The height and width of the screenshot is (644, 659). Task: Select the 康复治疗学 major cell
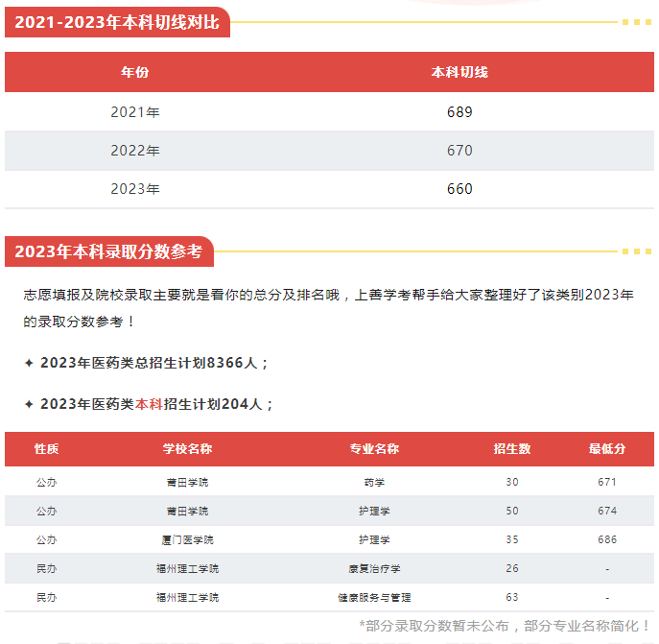374,569
